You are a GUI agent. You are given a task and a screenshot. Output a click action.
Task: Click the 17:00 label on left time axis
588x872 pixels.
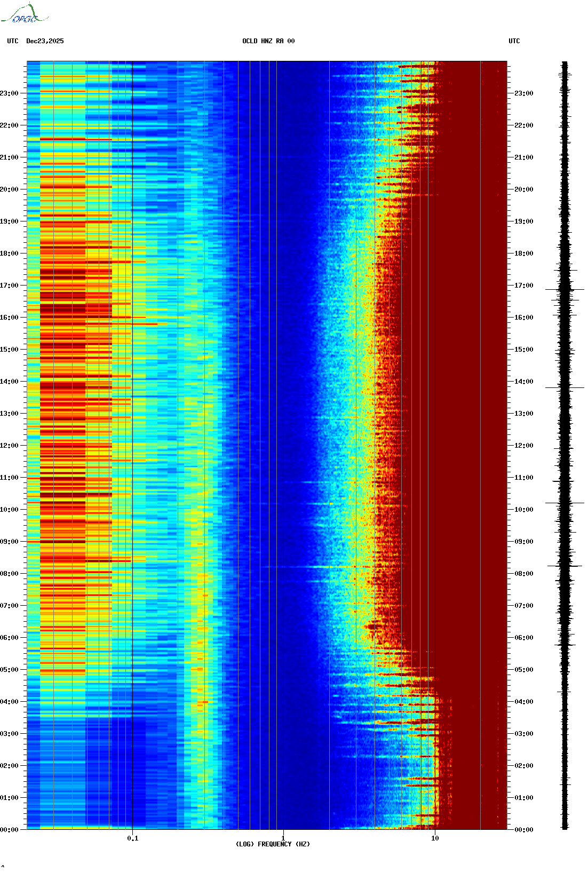pyautogui.click(x=9, y=286)
